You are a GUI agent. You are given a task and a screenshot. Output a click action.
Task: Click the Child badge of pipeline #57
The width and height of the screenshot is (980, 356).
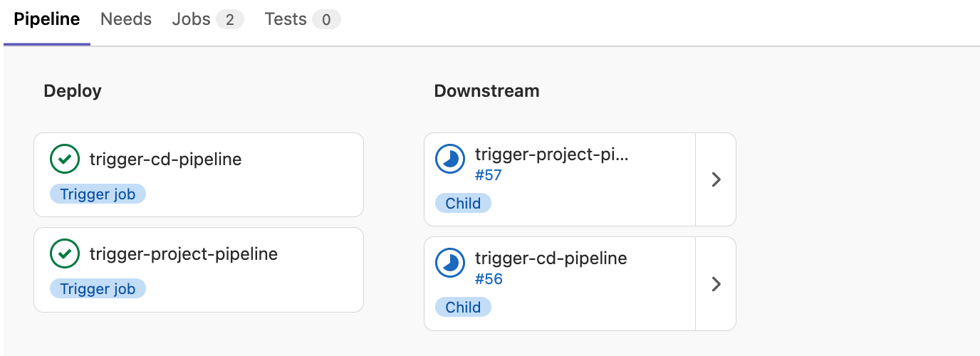tap(463, 204)
